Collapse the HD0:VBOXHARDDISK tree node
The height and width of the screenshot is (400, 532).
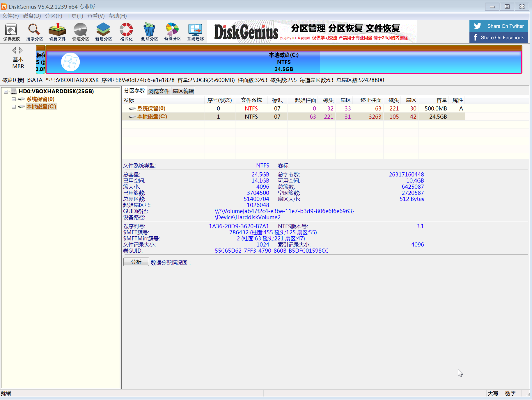[6, 92]
